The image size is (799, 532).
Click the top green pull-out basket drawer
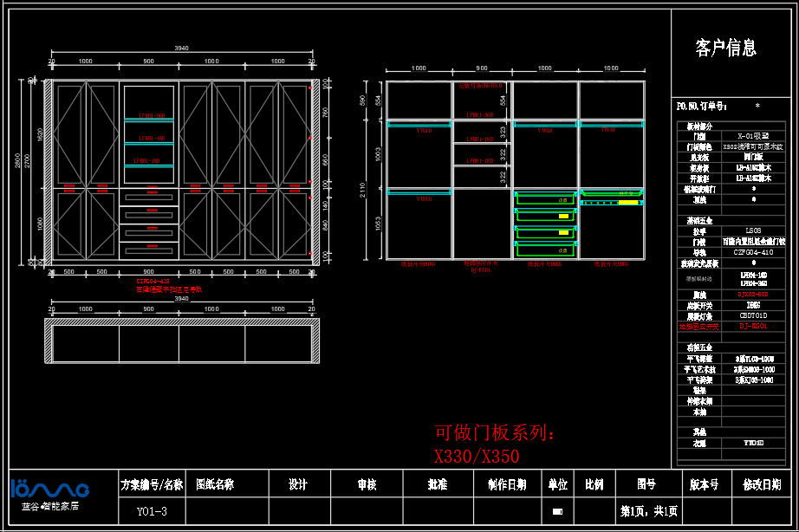click(x=544, y=199)
